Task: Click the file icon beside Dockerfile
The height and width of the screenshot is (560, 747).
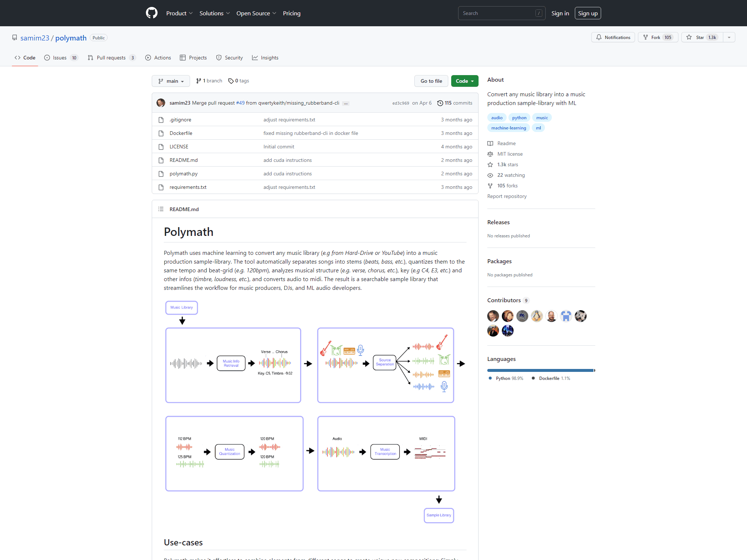Action: point(161,133)
